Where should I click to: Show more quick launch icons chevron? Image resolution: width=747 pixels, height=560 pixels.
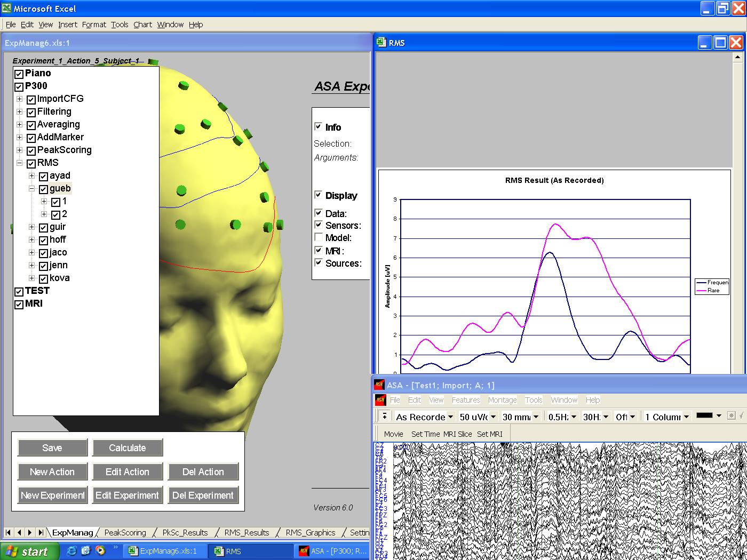coord(115,548)
